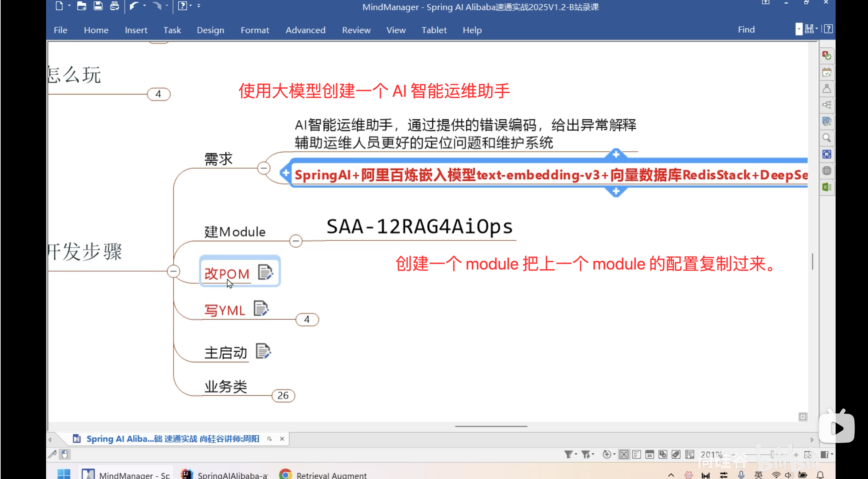Toggle the tag display in status bar
This screenshot has width=868, height=479.
coord(676,454)
